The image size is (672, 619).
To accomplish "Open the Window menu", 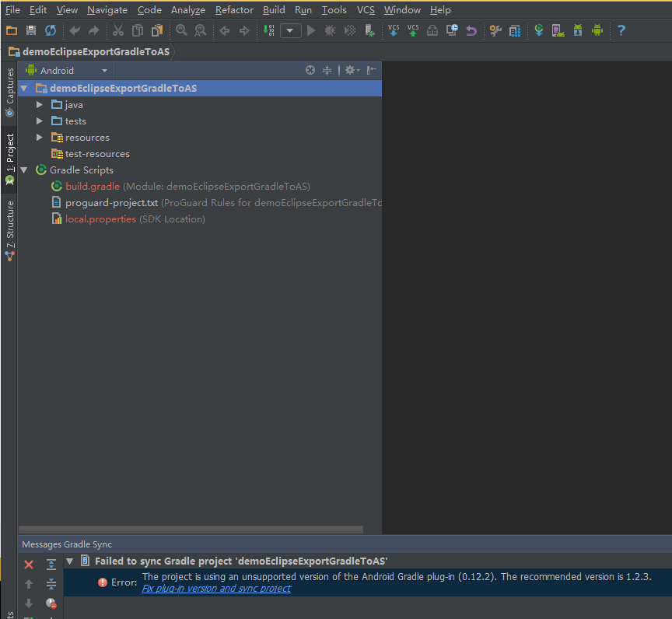I will (x=402, y=10).
